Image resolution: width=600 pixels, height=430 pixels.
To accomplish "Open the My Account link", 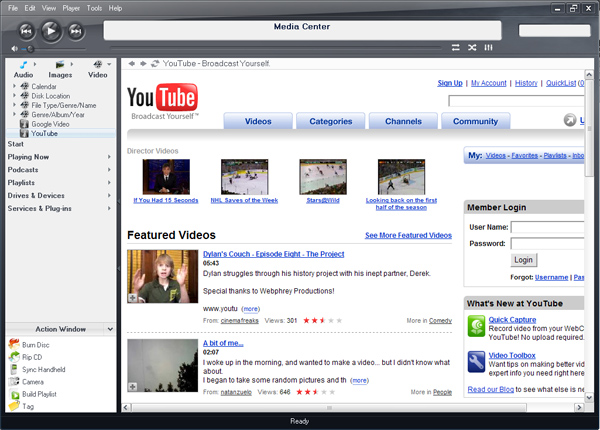I will pyautogui.click(x=489, y=83).
